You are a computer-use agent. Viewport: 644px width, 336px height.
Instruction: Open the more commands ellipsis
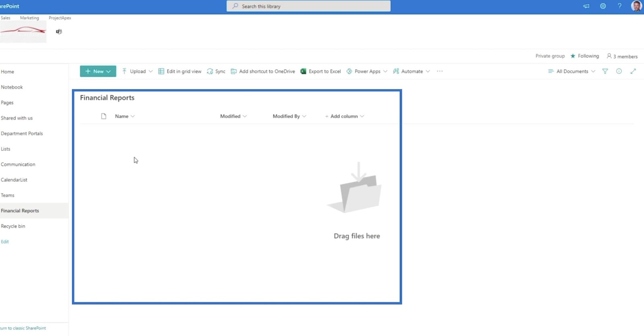(x=440, y=71)
